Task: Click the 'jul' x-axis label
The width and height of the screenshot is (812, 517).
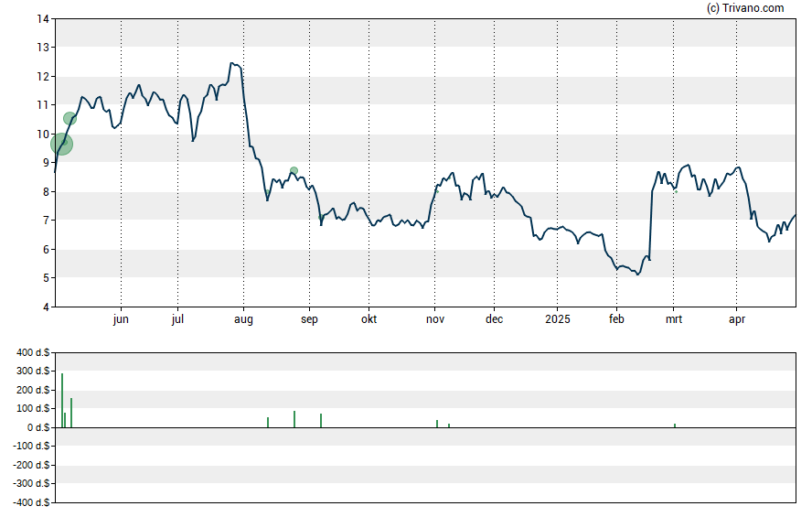Action: (177, 319)
